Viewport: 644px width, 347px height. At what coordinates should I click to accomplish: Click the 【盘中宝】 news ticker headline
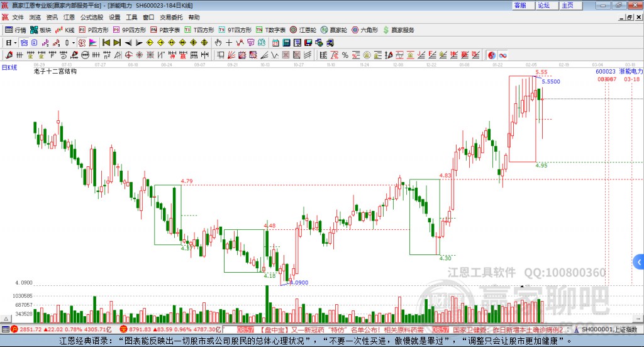tap(341, 330)
